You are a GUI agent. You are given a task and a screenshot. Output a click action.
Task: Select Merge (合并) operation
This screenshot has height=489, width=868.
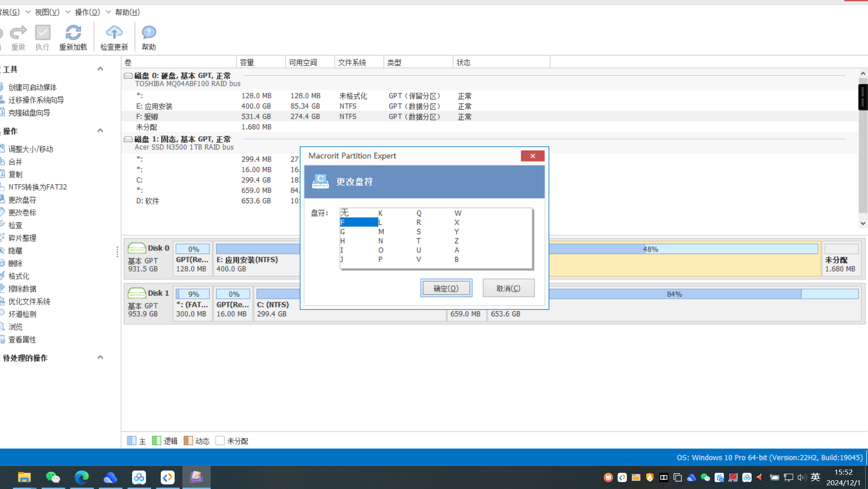15,162
